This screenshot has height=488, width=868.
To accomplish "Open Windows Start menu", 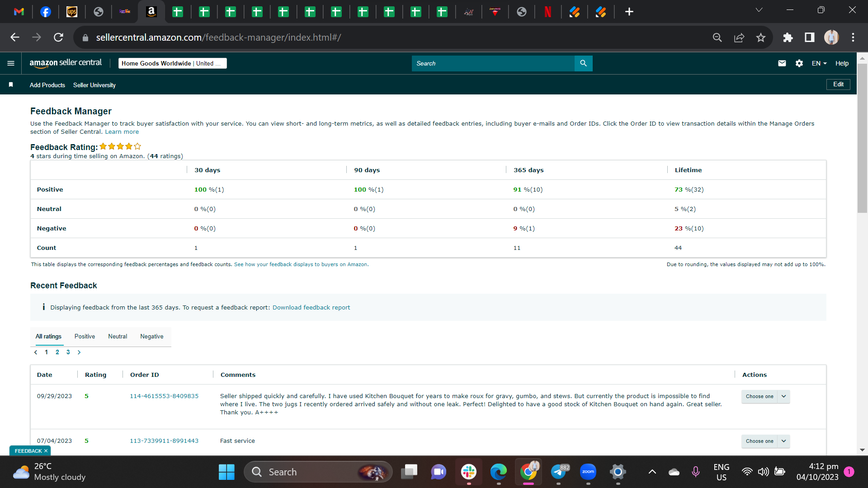I will click(226, 472).
